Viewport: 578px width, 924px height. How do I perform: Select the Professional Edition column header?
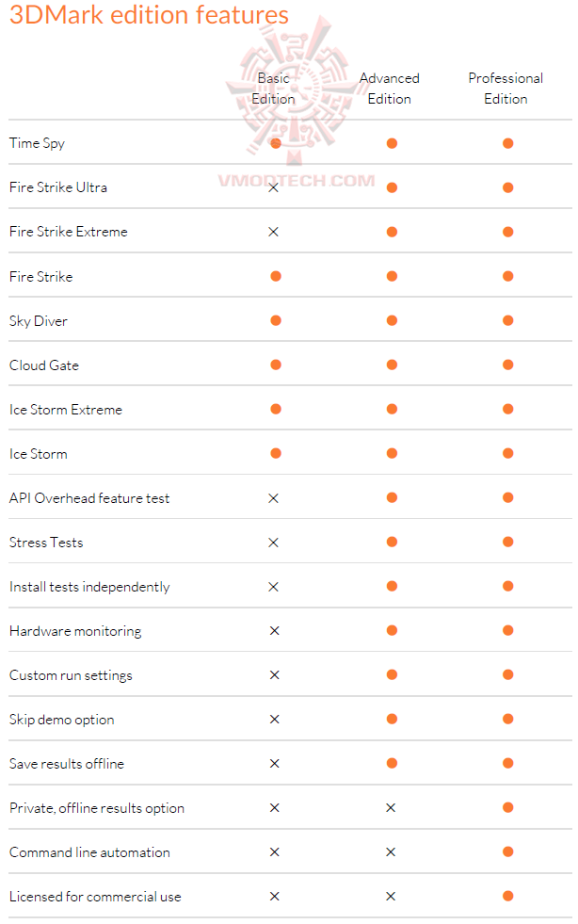(x=506, y=89)
